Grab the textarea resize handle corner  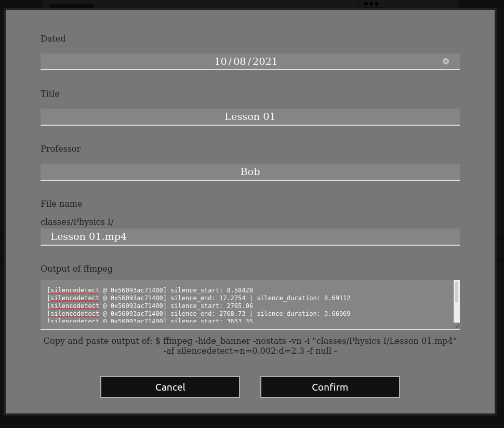(457, 326)
